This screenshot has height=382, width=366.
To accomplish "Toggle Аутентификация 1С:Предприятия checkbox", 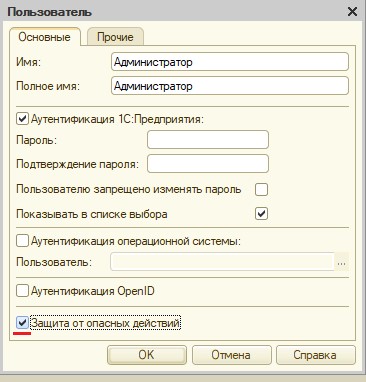I will 22,119.
